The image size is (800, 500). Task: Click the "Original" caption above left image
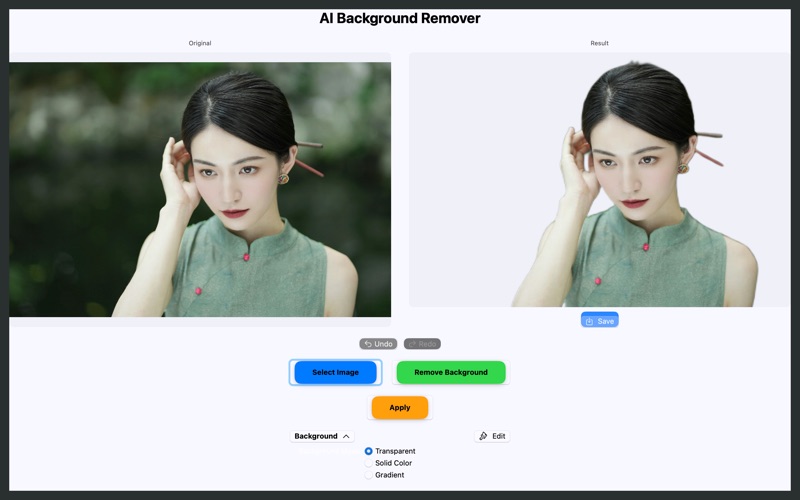[x=200, y=43]
